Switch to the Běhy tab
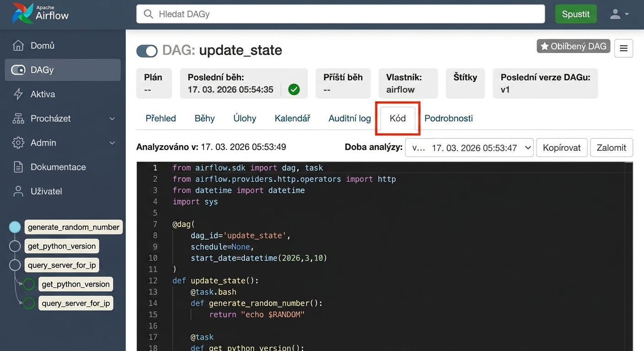Viewport: 644px width, 351px height. click(204, 118)
